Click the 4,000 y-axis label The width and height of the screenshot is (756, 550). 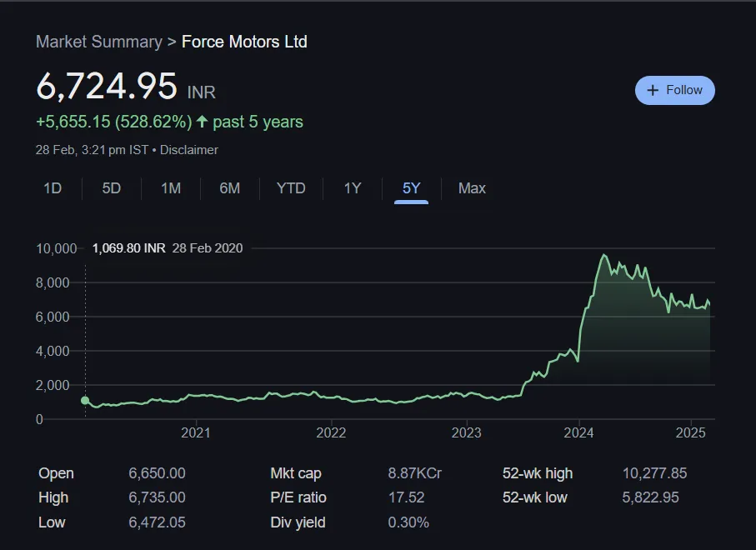[x=53, y=352]
